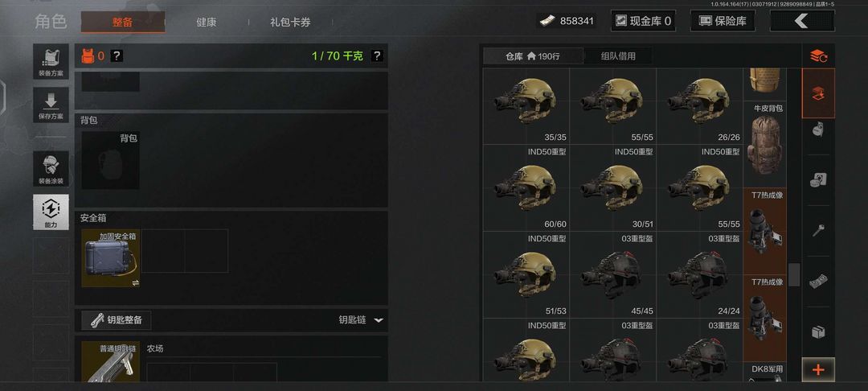Screen dimensions: 868x391
Task: Open the 现金库 button
Action: (643, 21)
